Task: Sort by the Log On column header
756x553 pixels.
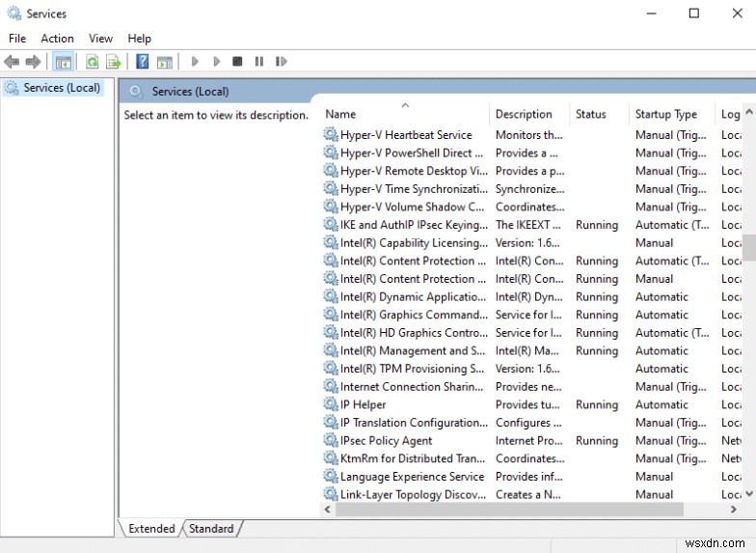Action: click(x=729, y=114)
